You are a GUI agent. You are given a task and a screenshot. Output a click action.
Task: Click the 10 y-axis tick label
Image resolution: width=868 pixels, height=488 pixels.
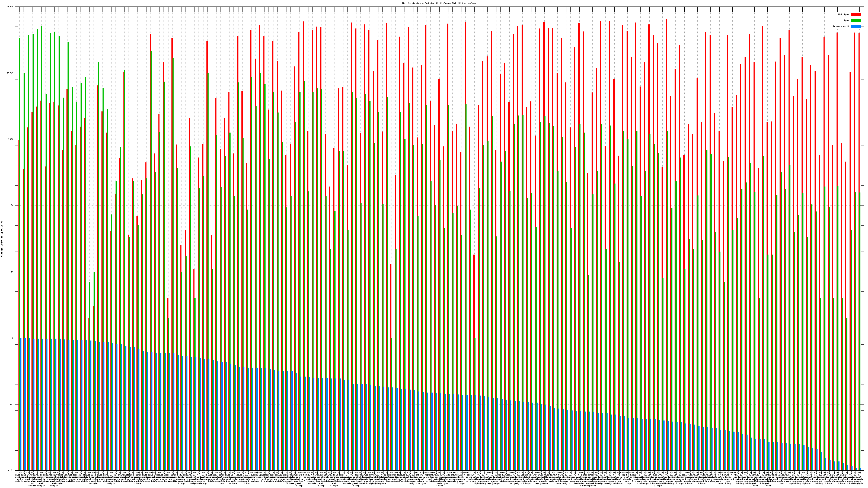(13, 272)
